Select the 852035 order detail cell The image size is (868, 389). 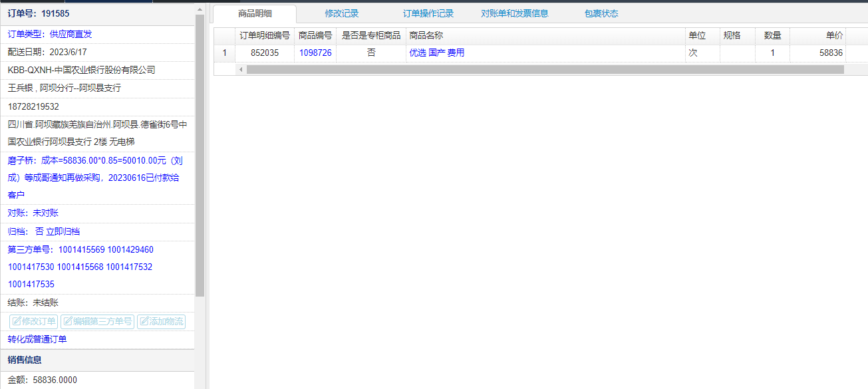coord(265,53)
